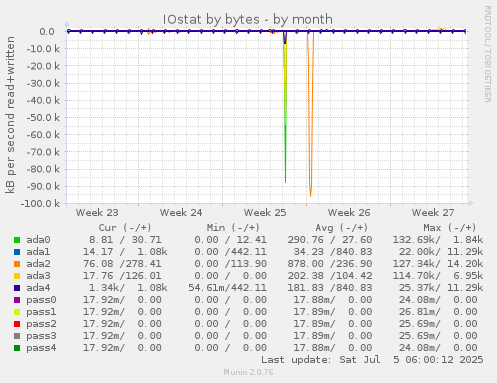Click ada4 current value '1.34k/ 1.08k'
Image resolution: width=497 pixels, height=383 pixels.
click(x=128, y=288)
